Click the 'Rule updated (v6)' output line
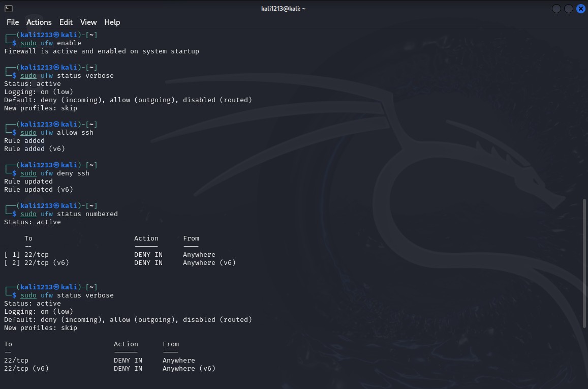The height and width of the screenshot is (389, 588). click(39, 190)
